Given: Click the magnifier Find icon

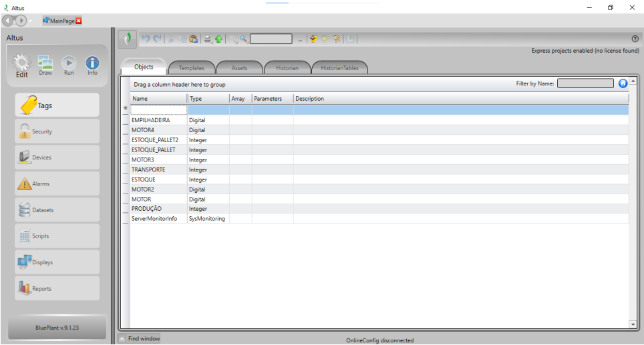Looking at the screenshot, I should point(244,39).
